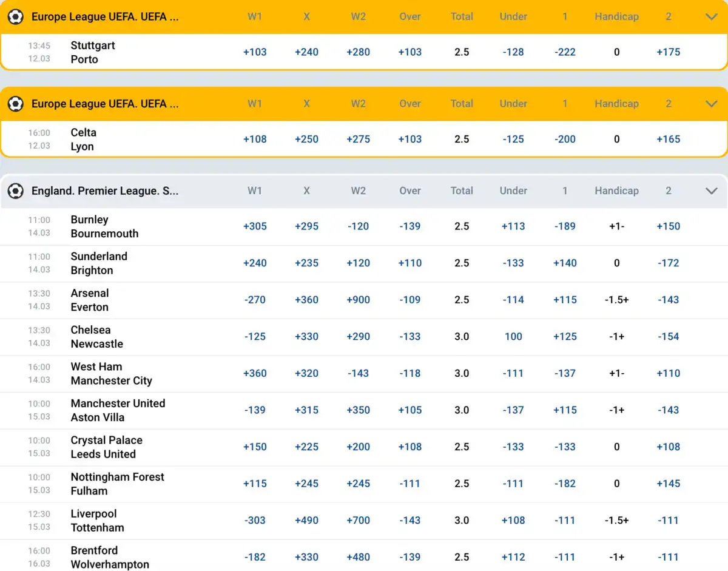Pick Porto win odds +280

pos(358,52)
